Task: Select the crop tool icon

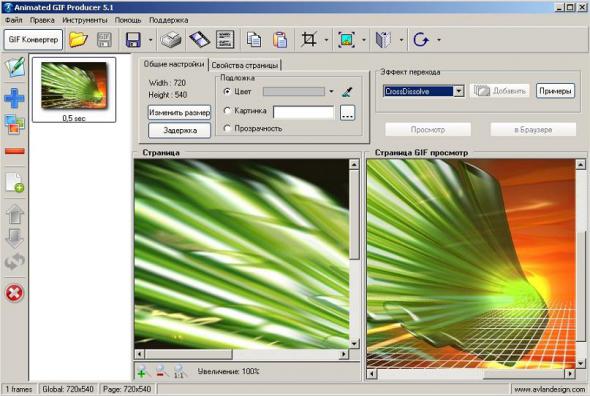Action: (x=309, y=39)
